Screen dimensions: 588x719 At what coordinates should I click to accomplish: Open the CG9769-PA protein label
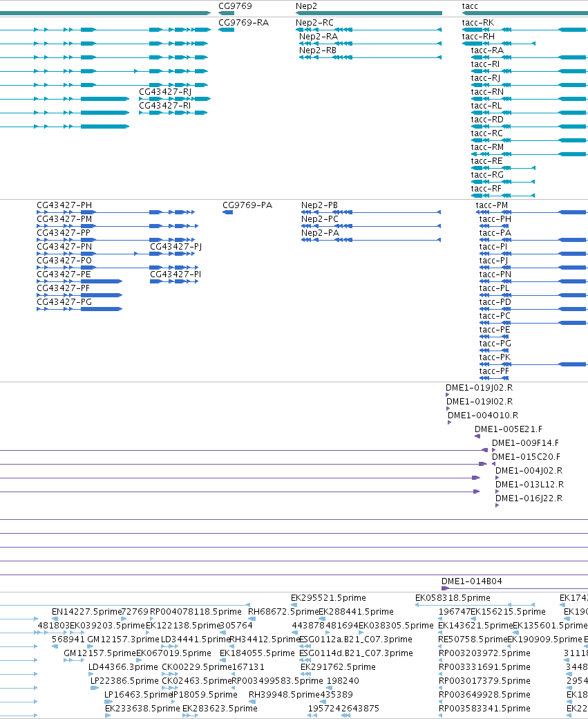(x=247, y=205)
